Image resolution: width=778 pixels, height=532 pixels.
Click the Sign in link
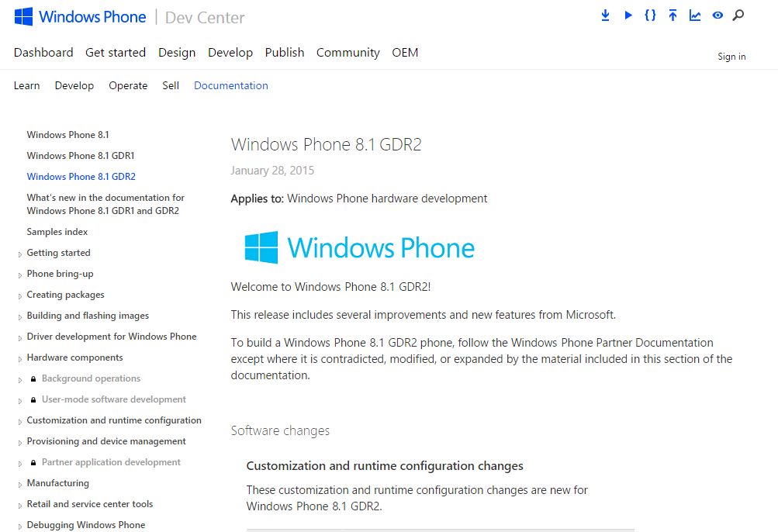pos(731,57)
